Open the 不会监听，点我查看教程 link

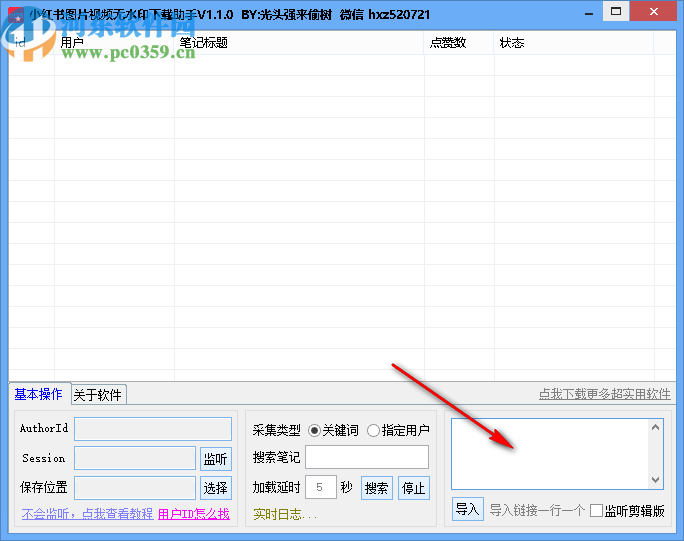pos(87,514)
